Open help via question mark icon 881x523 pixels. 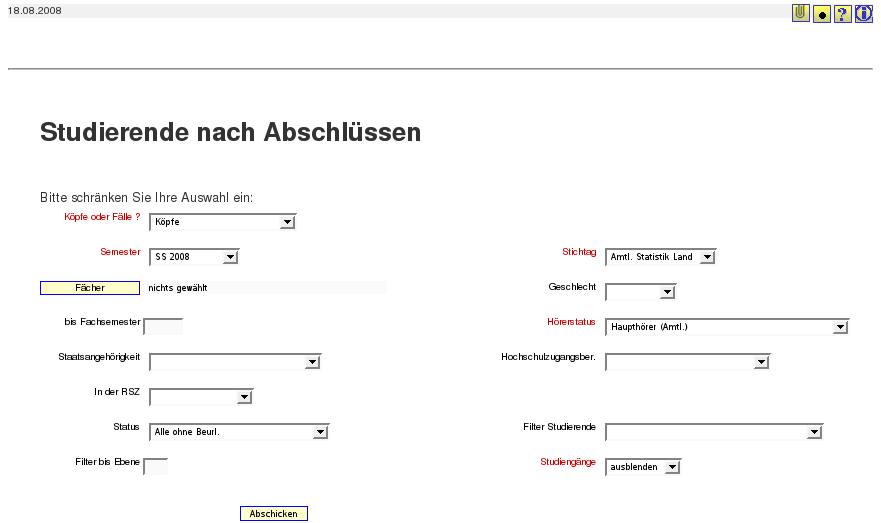pyautogui.click(x=842, y=14)
